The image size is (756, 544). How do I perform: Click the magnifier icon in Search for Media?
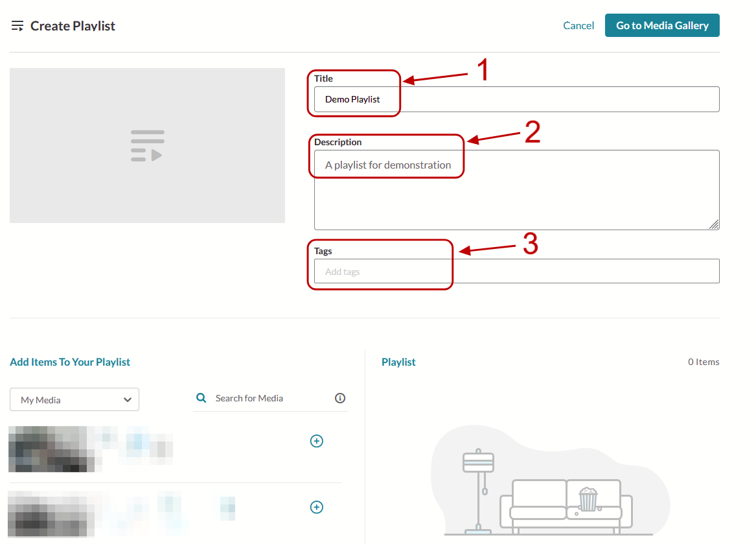coord(201,397)
